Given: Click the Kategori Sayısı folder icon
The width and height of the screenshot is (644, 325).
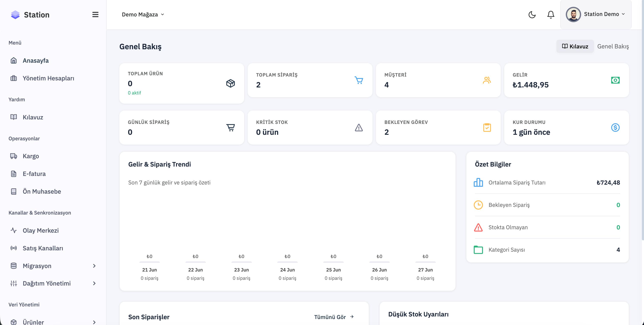Looking at the screenshot, I should pos(478,250).
